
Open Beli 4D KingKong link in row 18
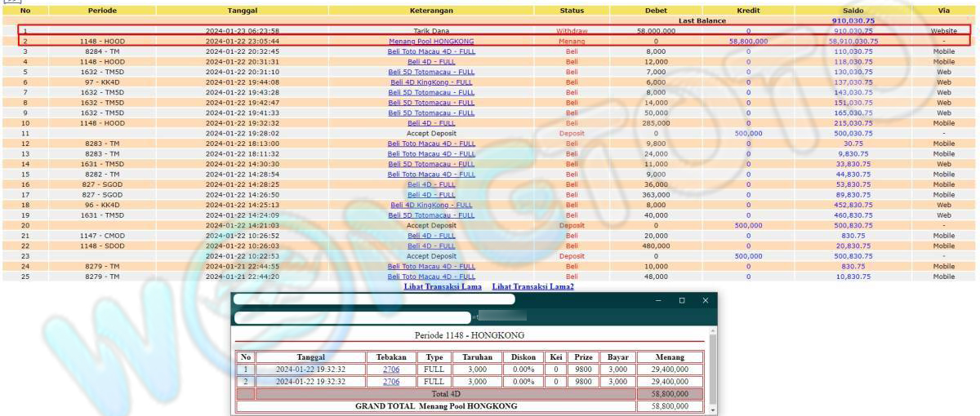tap(431, 205)
